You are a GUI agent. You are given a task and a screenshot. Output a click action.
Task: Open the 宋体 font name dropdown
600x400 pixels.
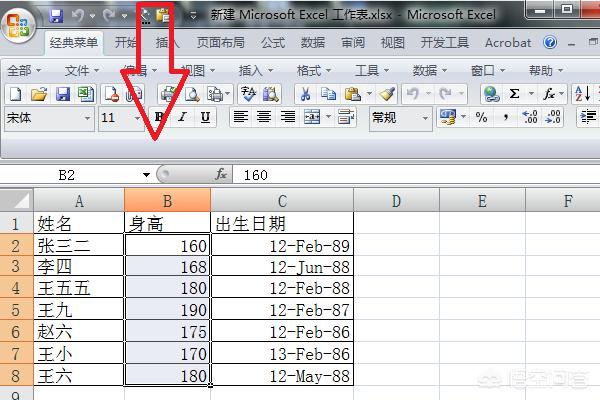tap(88, 118)
